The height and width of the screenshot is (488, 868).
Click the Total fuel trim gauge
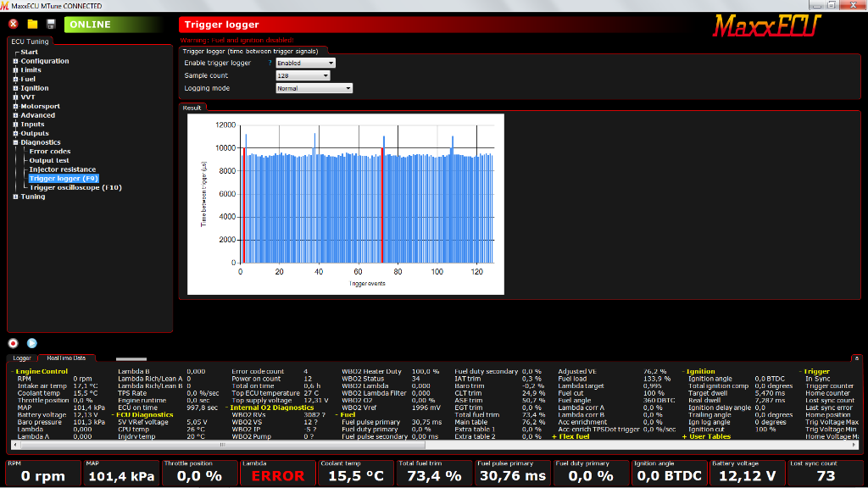point(435,473)
